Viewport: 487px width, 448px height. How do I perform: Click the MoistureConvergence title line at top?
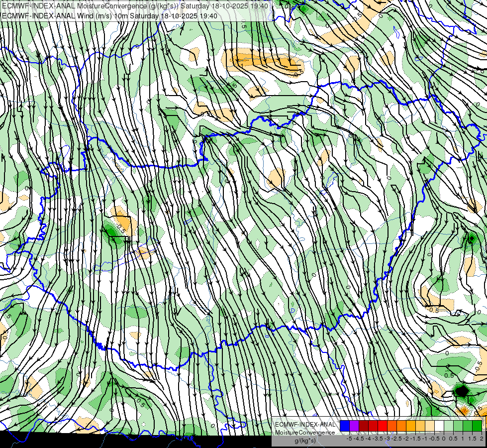135,5
